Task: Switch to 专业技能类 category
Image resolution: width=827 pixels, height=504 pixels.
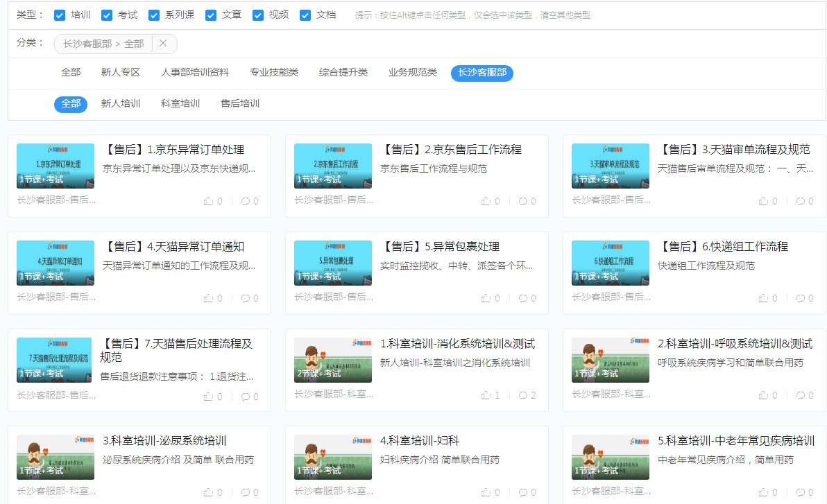Action: click(274, 73)
